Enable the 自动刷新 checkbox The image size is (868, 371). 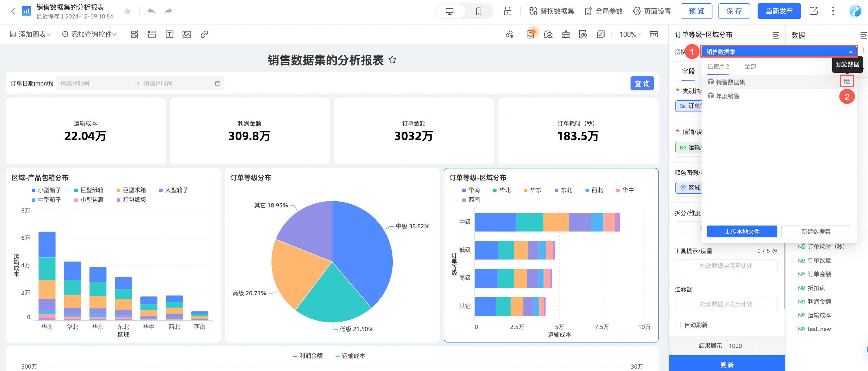678,325
